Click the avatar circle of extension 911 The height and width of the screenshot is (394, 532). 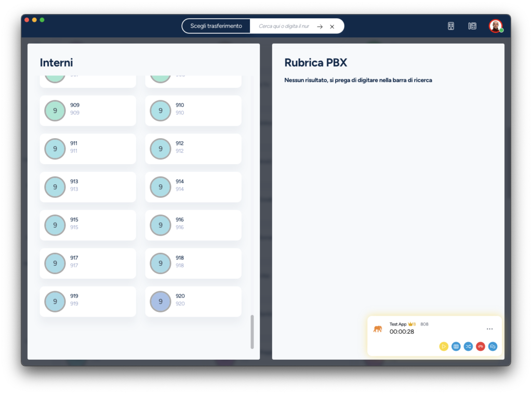click(55, 148)
